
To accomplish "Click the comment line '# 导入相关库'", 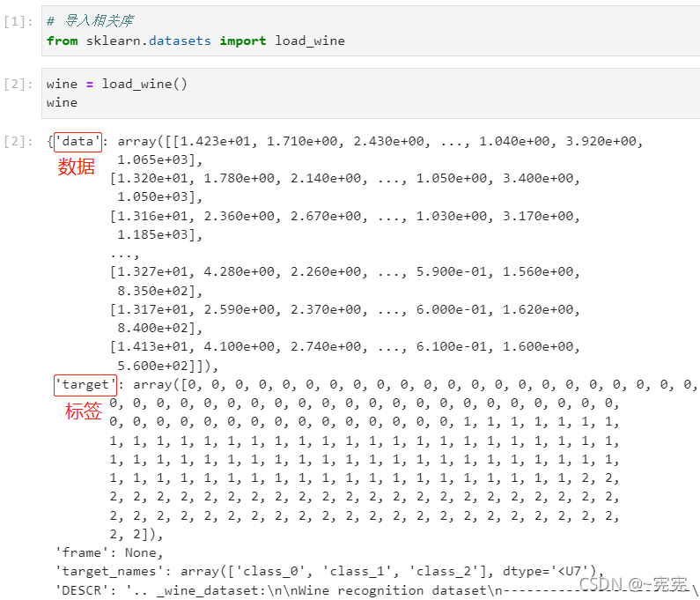I will (x=90, y=21).
